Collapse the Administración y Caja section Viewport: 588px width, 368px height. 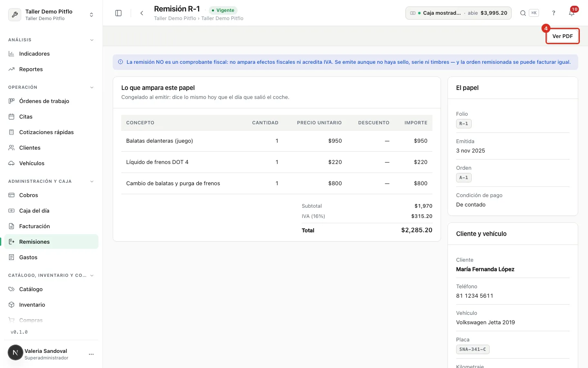pos(92,182)
